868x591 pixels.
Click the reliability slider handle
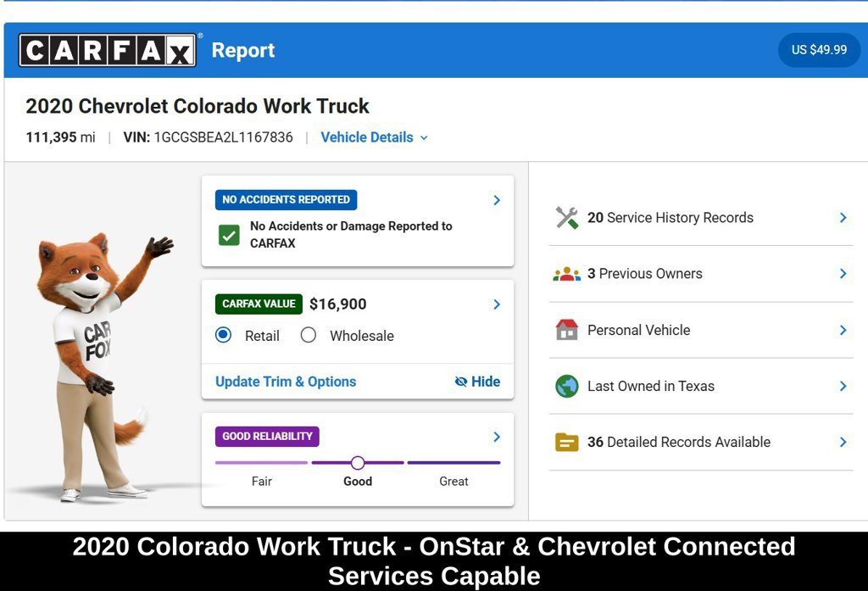(x=358, y=462)
